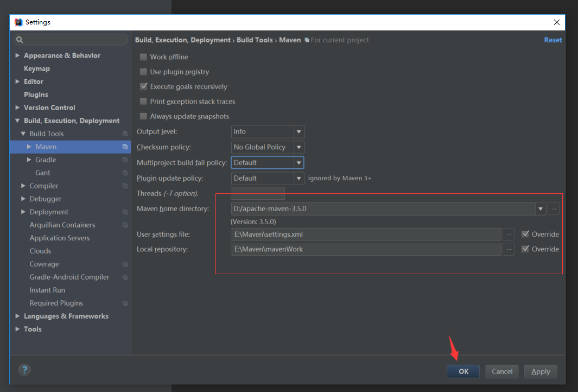Select Application Servers in settings tree
This screenshot has width=578, height=392.
(59, 238)
